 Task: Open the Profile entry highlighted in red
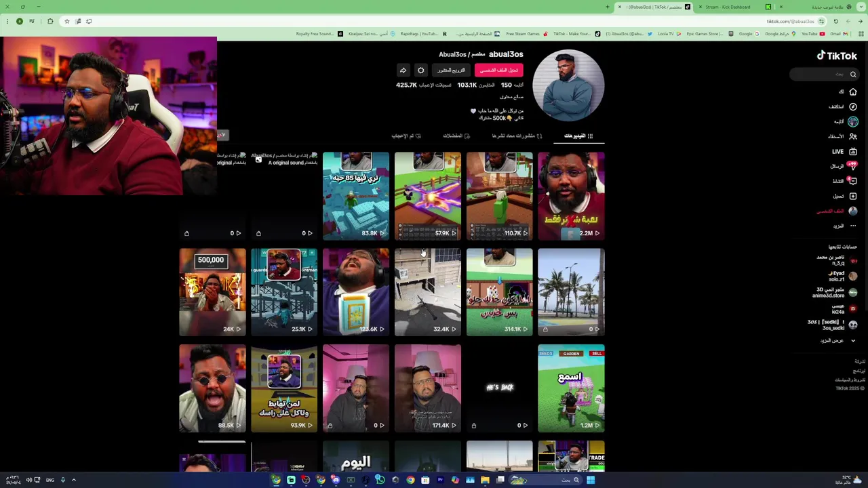click(x=836, y=211)
